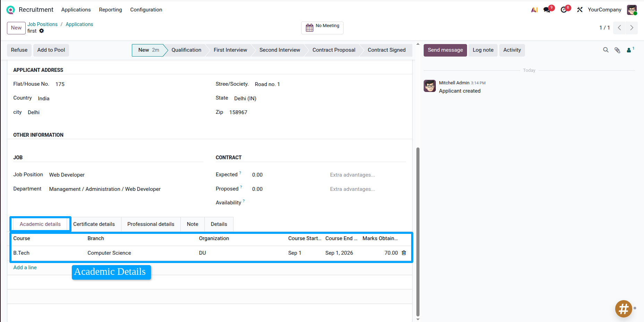644x322 pixels.
Task: Open the Reporting menu
Action: (x=110, y=10)
